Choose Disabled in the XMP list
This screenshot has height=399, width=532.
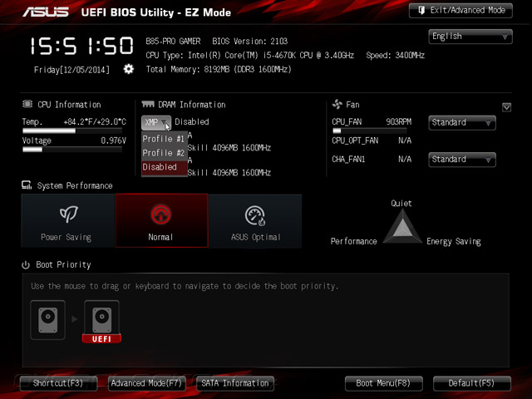coord(165,167)
